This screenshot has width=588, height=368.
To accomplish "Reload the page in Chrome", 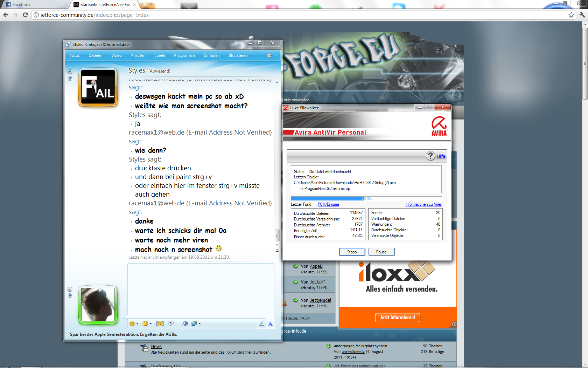I will 25,15.
